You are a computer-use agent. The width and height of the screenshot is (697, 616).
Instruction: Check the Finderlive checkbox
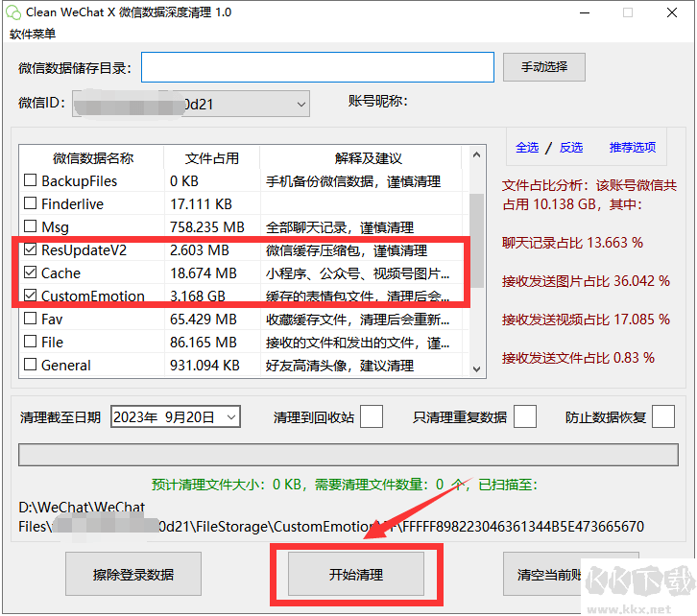pyautogui.click(x=30, y=203)
